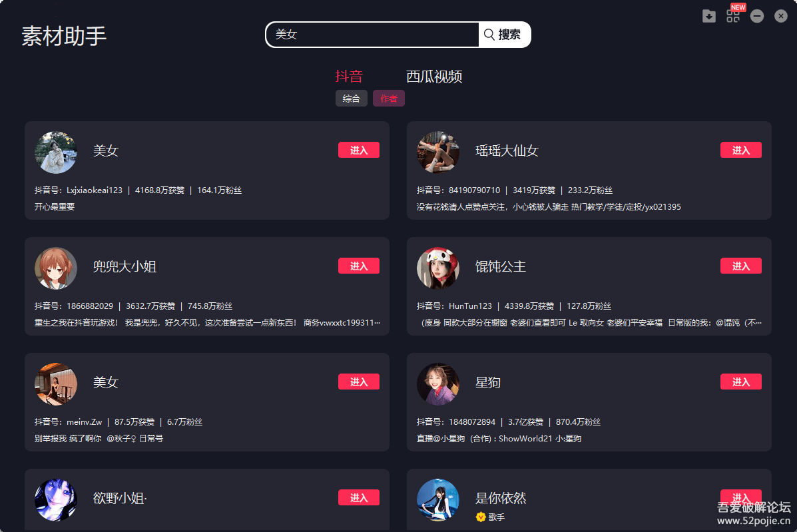797x532 pixels.
Task: Click the QR code icon marked NEW
Action: [x=733, y=16]
